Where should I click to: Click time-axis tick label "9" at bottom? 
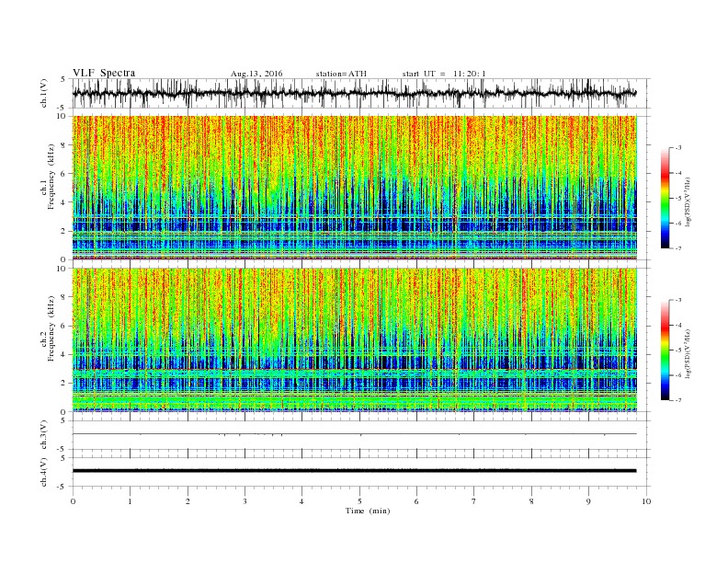coord(588,501)
